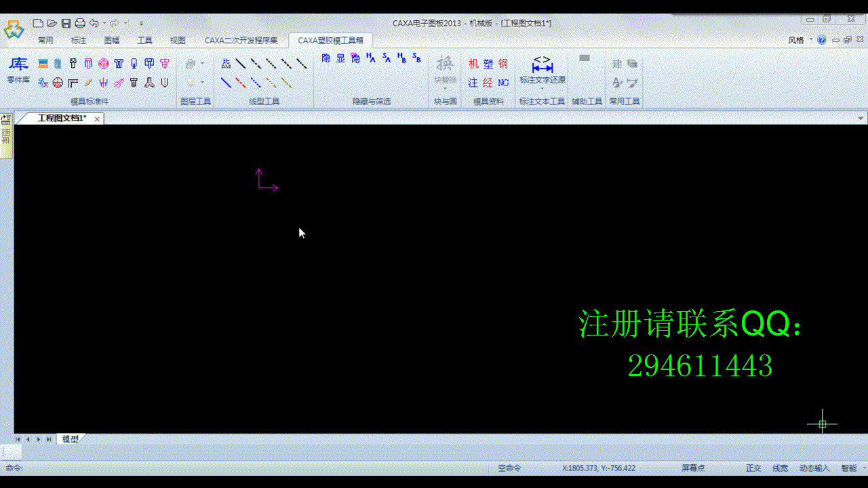Select the 模型 model sheet tab
Viewport: 868px width, 488px height.
70,439
